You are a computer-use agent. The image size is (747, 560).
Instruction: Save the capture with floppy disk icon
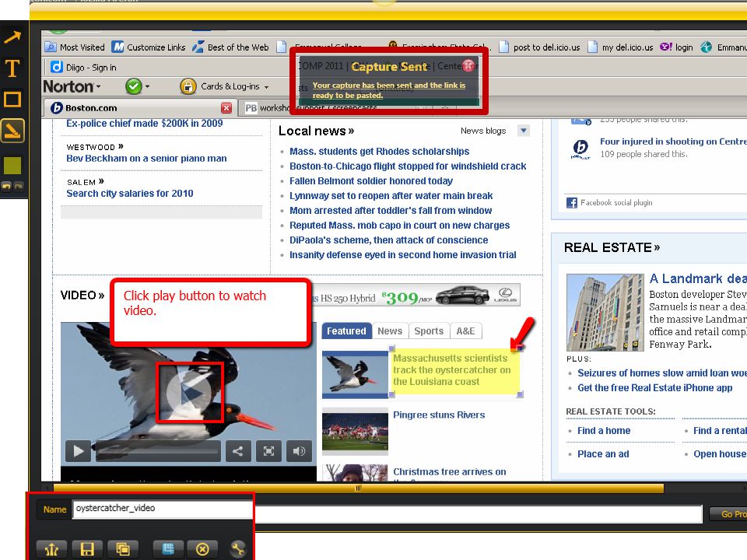(x=87, y=549)
